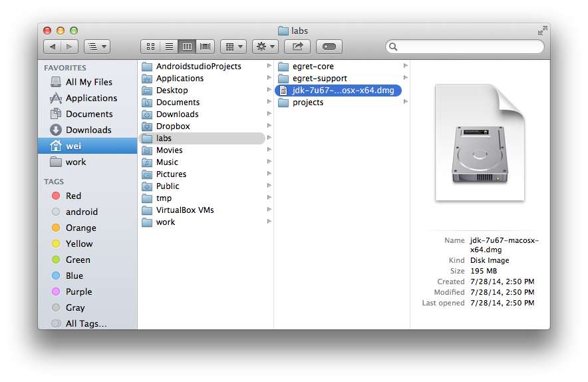Select the projects folder
This screenshot has height=382, width=588.
[307, 102]
